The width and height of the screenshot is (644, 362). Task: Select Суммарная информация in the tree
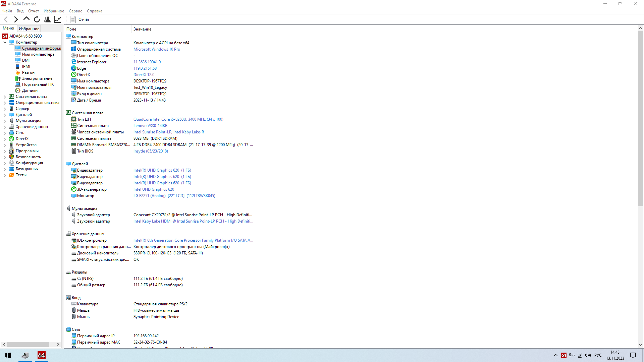point(38,48)
